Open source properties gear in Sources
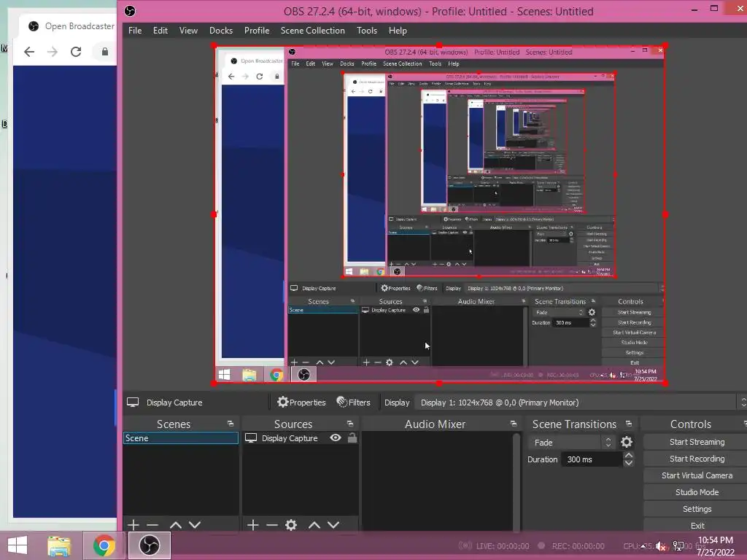The width and height of the screenshot is (747, 560). tap(291, 525)
